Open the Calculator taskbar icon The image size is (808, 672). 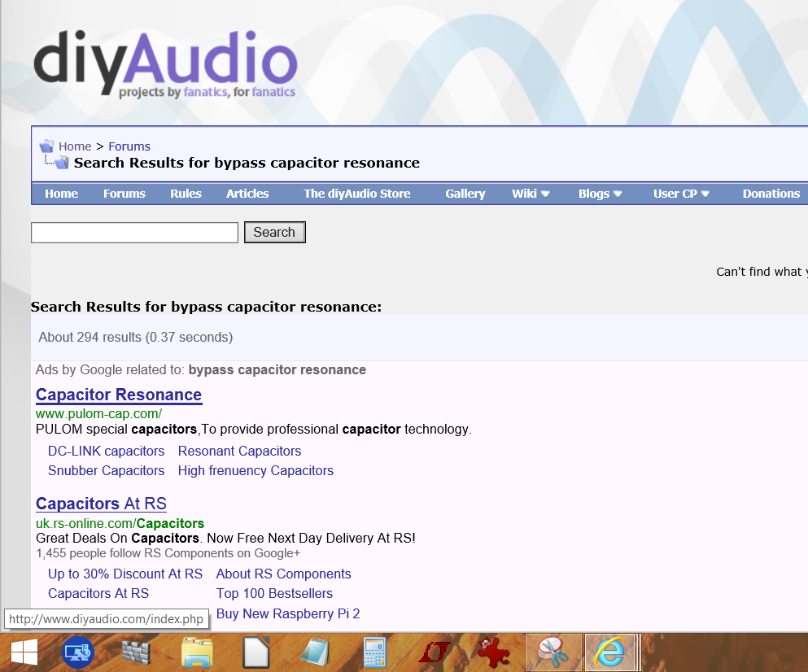374,652
